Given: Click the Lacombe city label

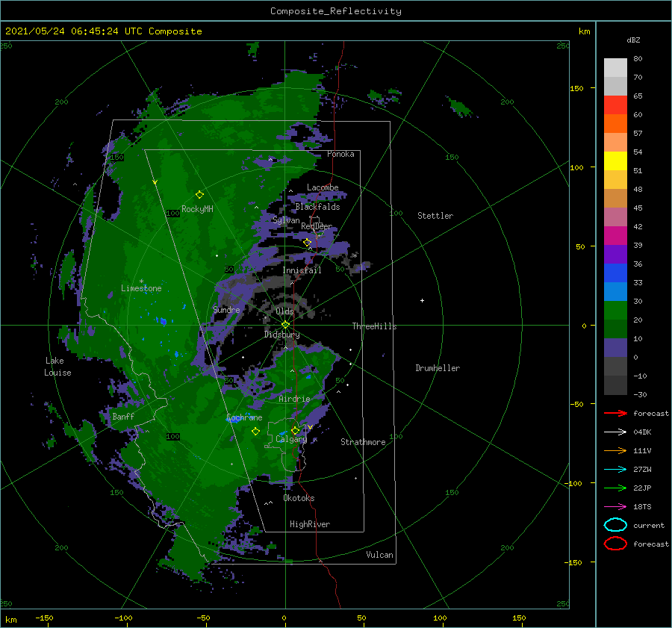Looking at the screenshot, I should (323, 187).
